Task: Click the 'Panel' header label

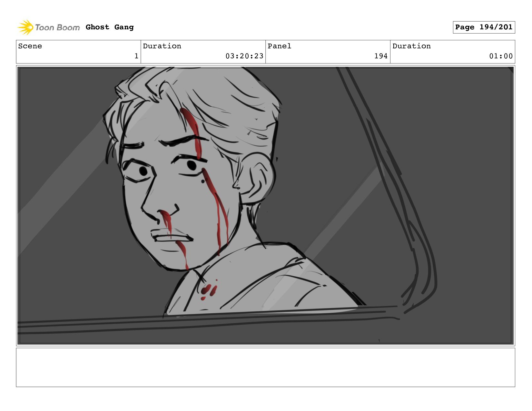Action: (280, 46)
